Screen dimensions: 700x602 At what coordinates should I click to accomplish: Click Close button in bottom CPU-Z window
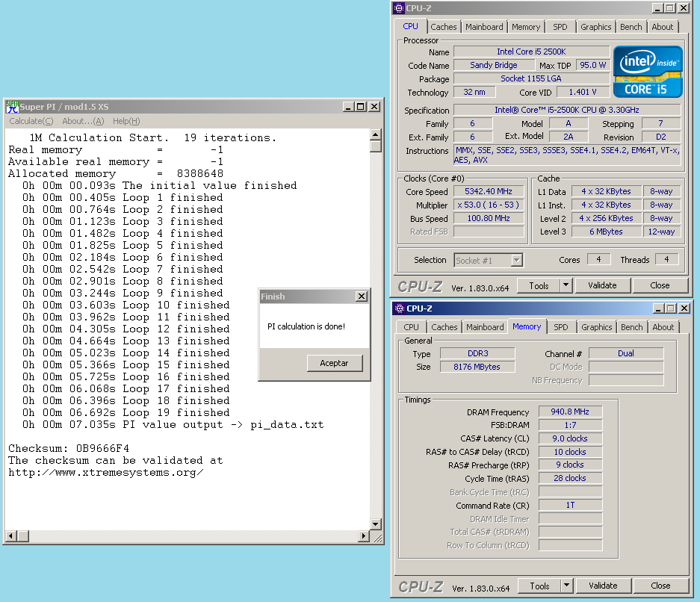click(x=660, y=586)
